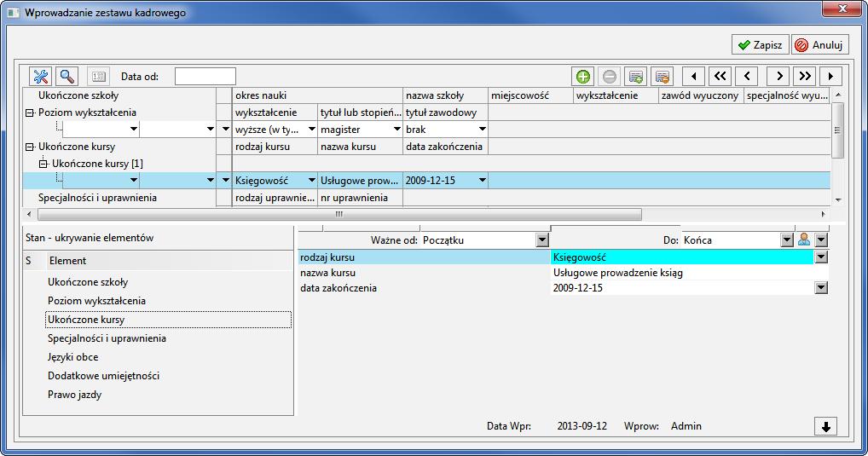The image size is (868, 456).
Task: Click the nr uprawnienia header cell
Action: click(x=360, y=198)
